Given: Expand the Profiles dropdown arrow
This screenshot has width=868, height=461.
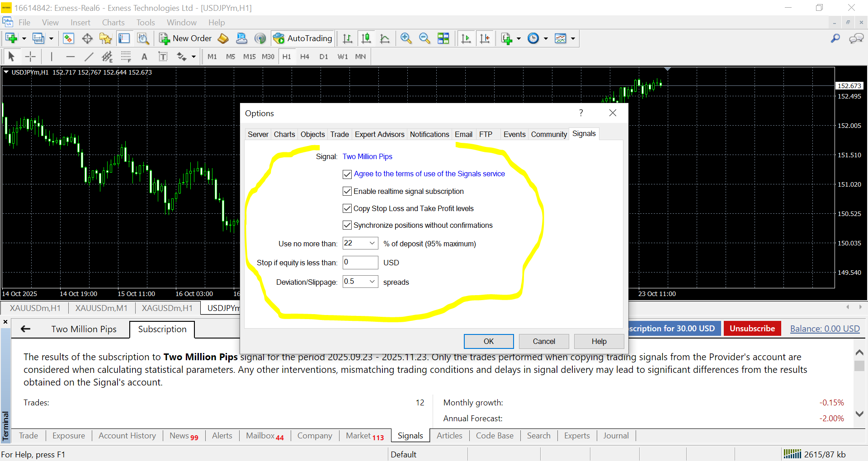Looking at the screenshot, I should click(51, 38).
